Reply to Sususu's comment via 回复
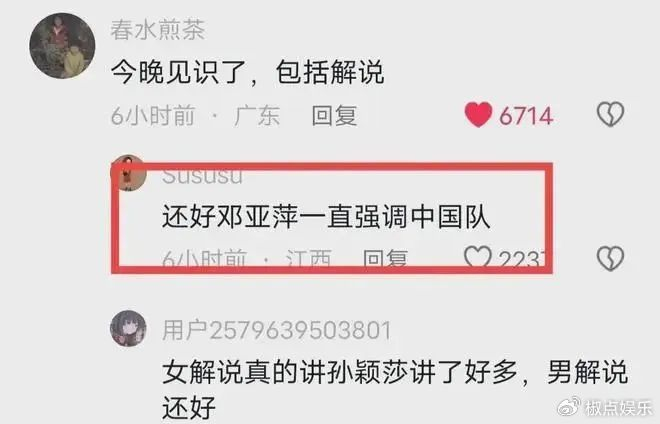 tap(385, 258)
